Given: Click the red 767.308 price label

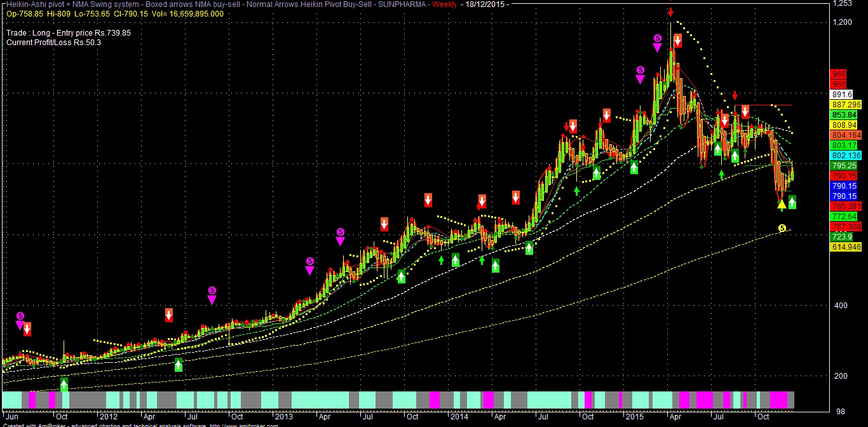Looking at the screenshot, I should pyautogui.click(x=846, y=227).
